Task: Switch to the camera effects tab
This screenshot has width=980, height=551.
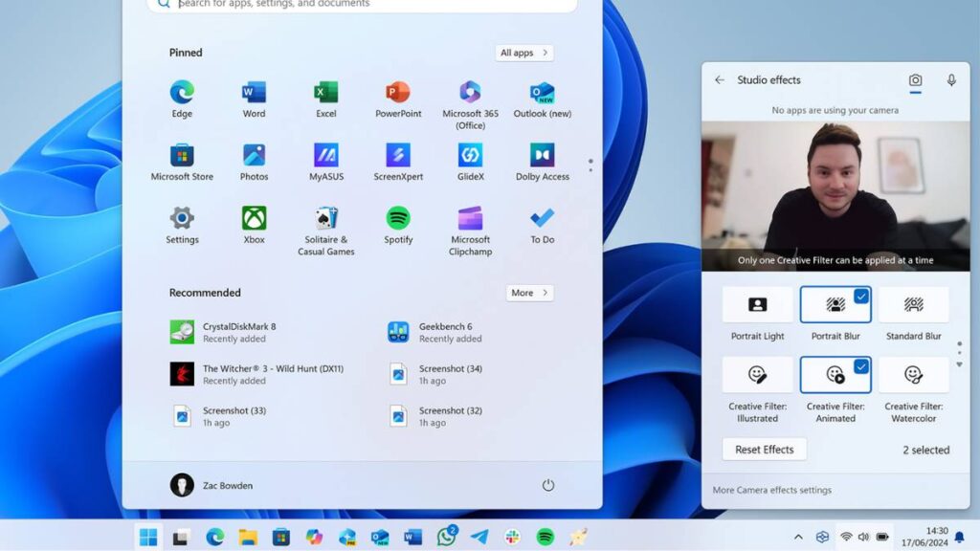Action: pos(916,80)
